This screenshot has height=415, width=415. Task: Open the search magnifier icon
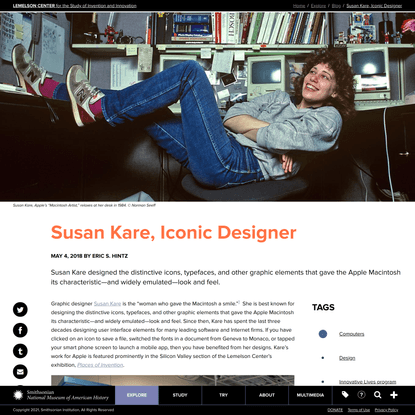(378, 395)
